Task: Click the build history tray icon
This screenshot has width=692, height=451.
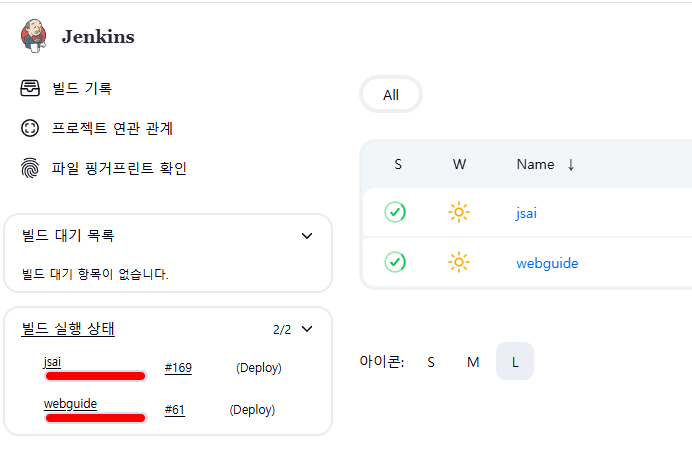Action: (x=30, y=89)
